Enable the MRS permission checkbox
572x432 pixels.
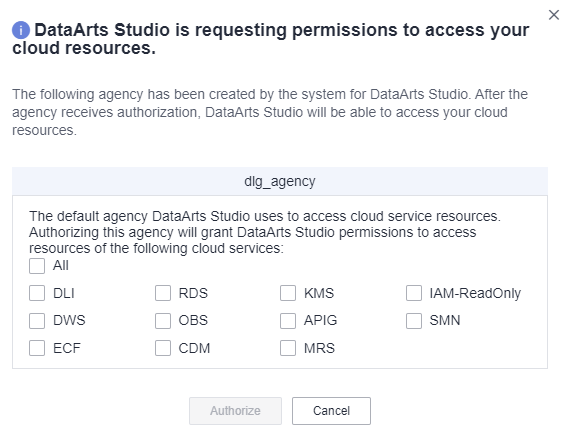(288, 348)
